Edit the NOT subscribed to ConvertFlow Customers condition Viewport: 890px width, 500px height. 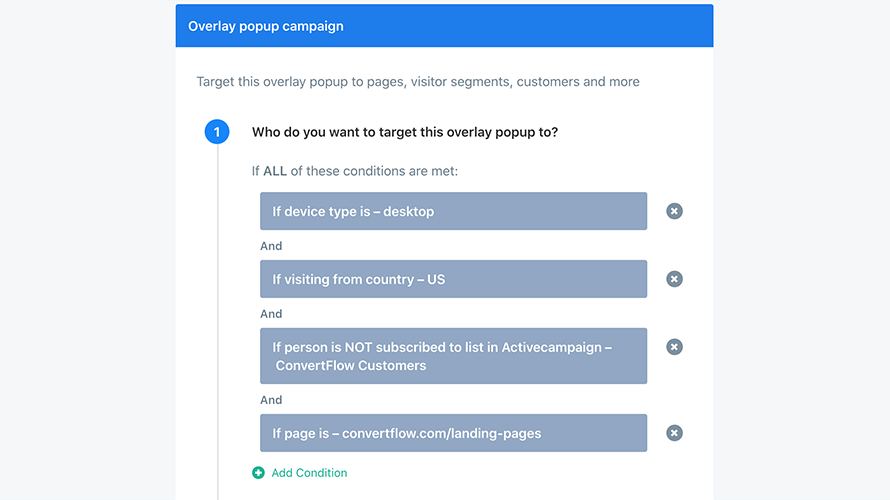[453, 356]
